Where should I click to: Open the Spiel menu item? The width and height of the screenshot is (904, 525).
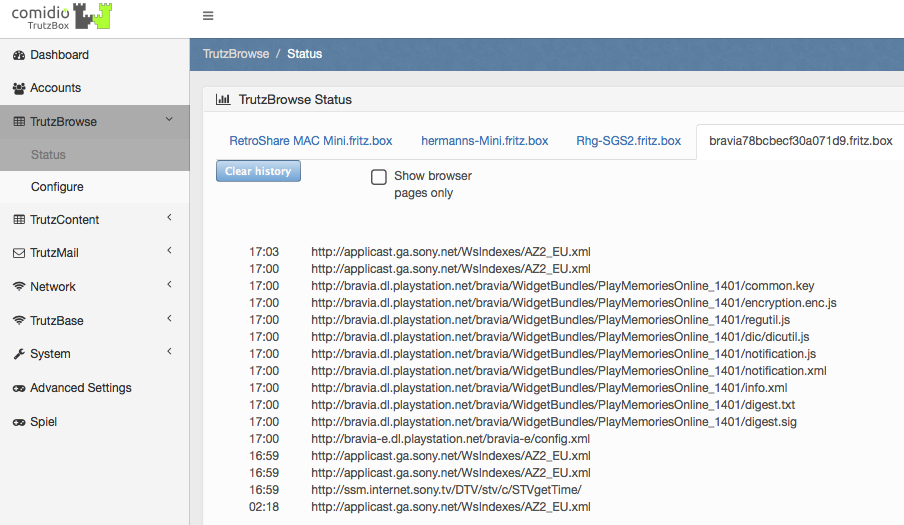tap(95, 422)
